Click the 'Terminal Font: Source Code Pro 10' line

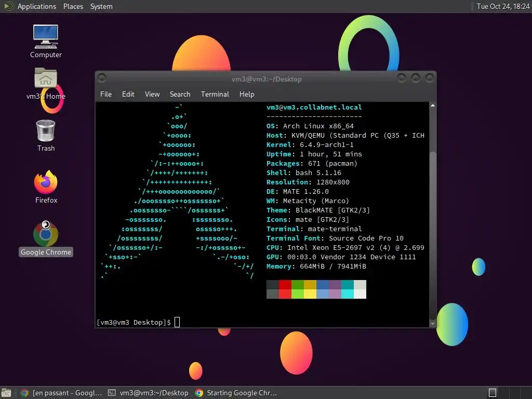[335, 238]
